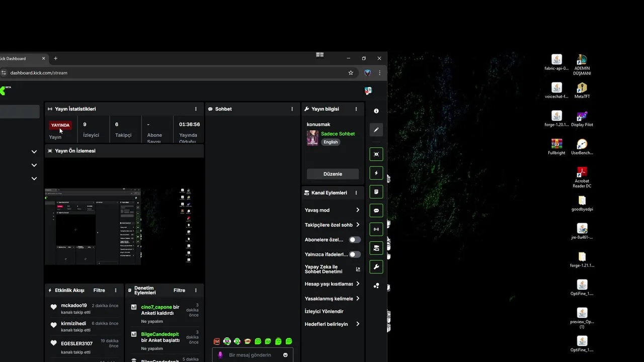Bookmark this page with the star icon
This screenshot has height=362, width=644.
pyautogui.click(x=351, y=73)
